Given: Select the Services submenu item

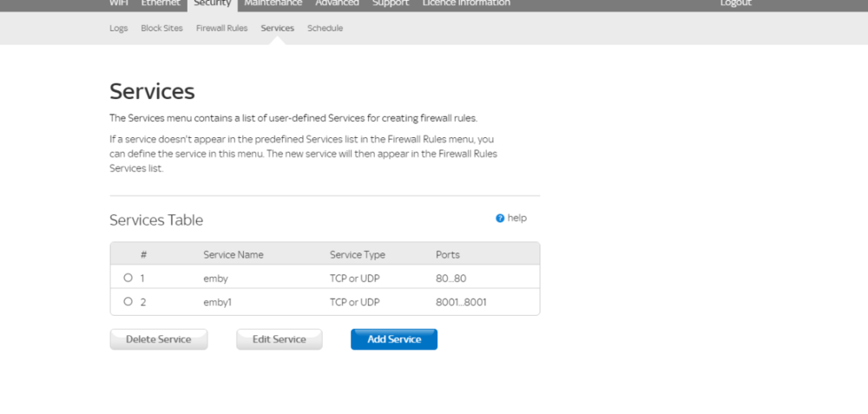Looking at the screenshot, I should pyautogui.click(x=277, y=29).
